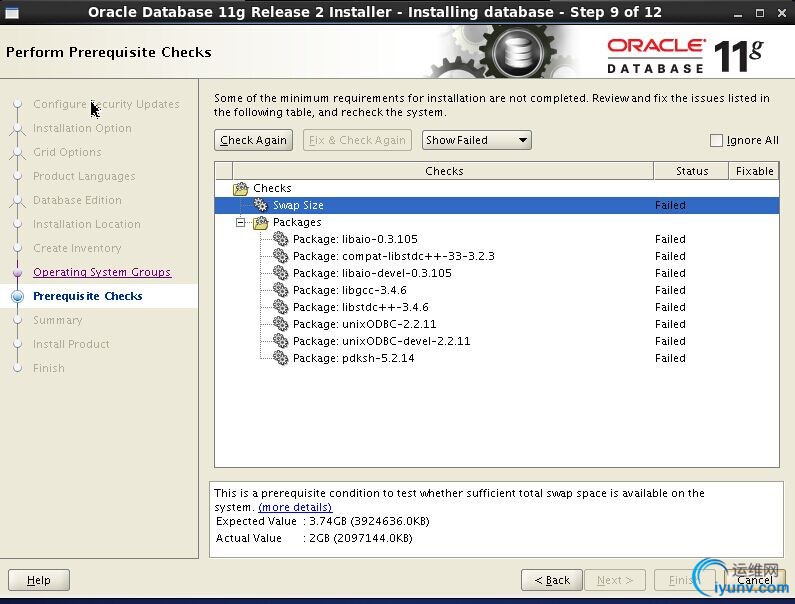Open the Show Failed dropdown
This screenshot has height=604, width=795.
click(477, 140)
